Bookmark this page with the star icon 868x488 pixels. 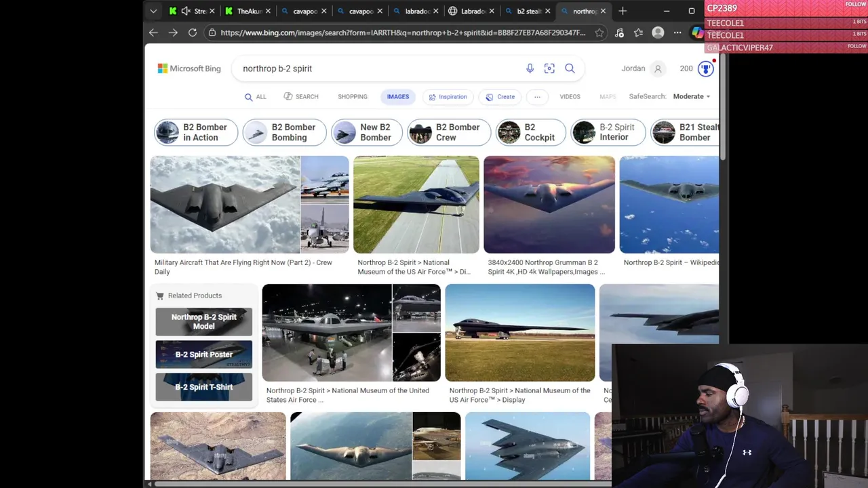pyautogui.click(x=599, y=33)
